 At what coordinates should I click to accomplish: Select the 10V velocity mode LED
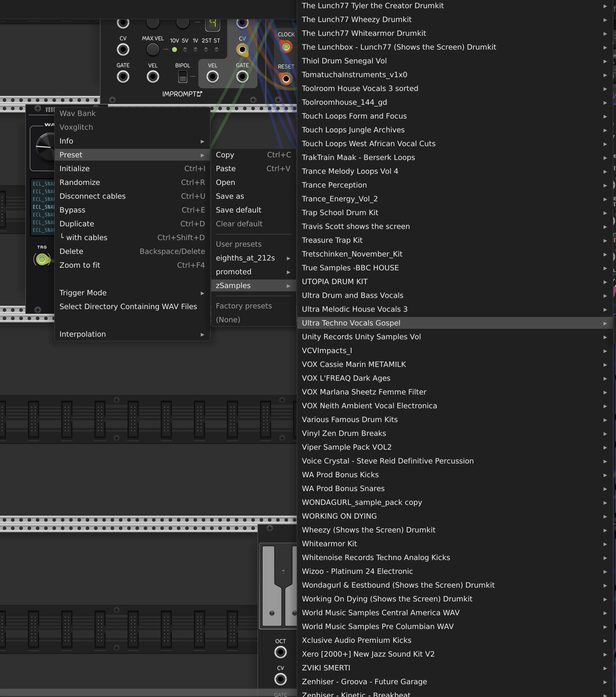[x=174, y=50]
